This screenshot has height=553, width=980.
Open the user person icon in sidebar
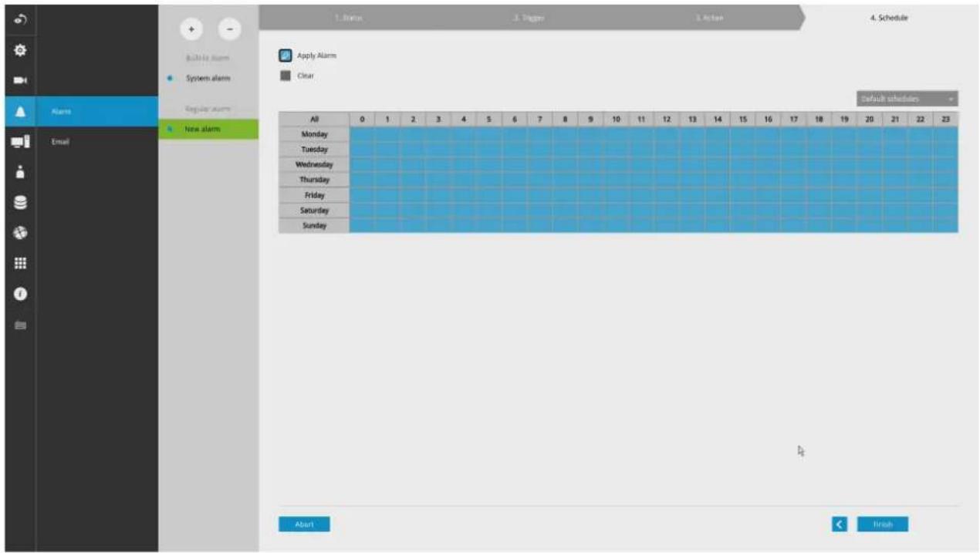click(x=20, y=172)
